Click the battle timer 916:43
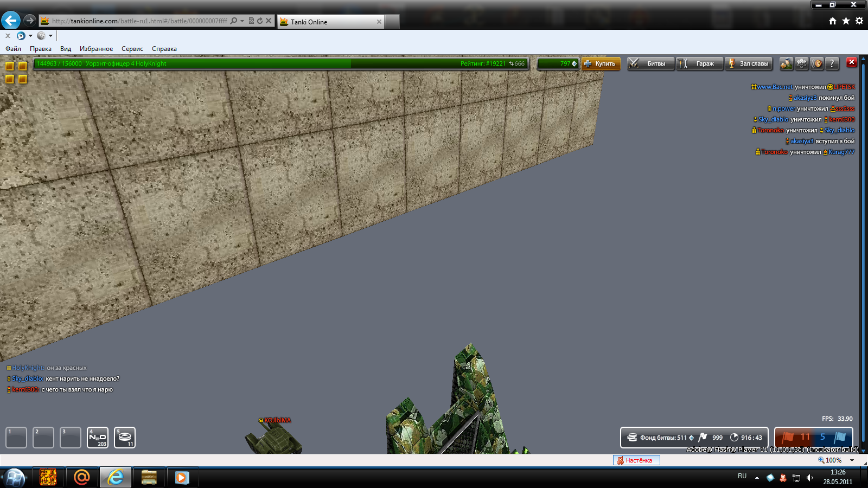This screenshot has width=868, height=488. 746,438
